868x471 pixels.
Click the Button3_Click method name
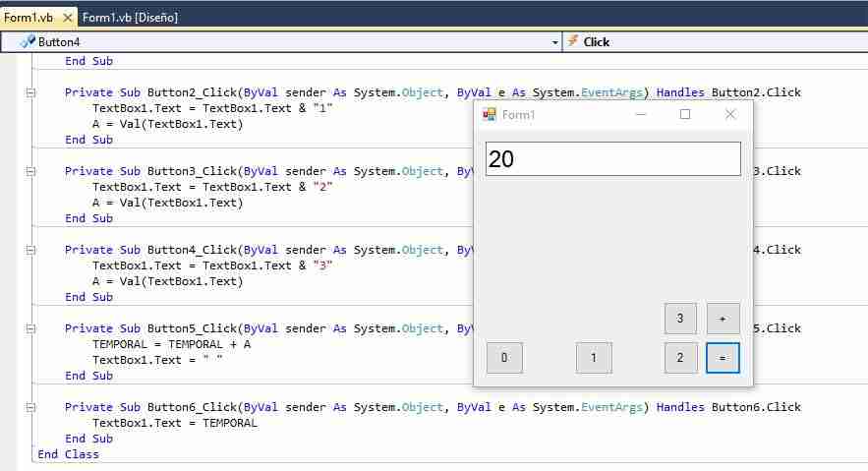click(193, 171)
